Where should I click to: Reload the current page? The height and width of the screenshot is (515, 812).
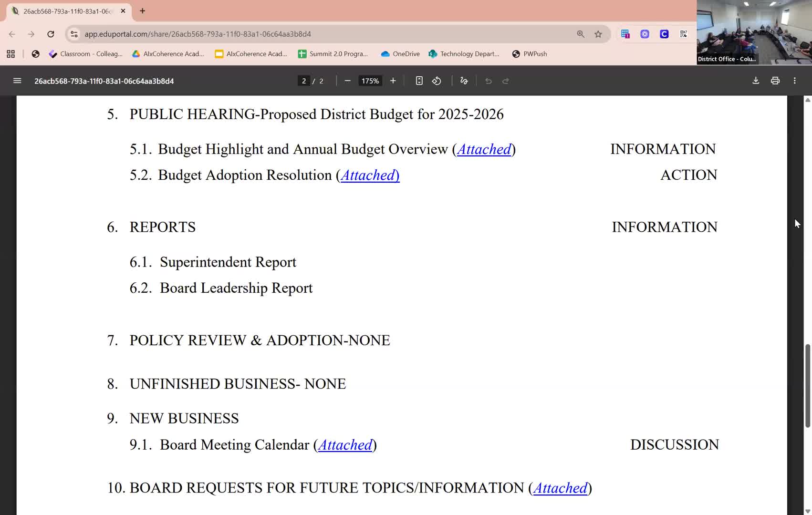(51, 34)
